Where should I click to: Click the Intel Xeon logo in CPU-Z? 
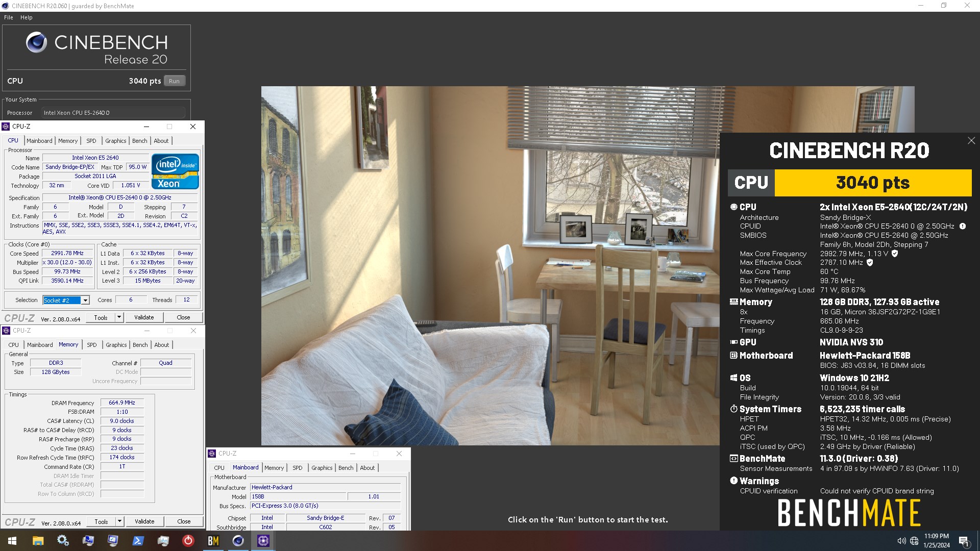tap(175, 171)
